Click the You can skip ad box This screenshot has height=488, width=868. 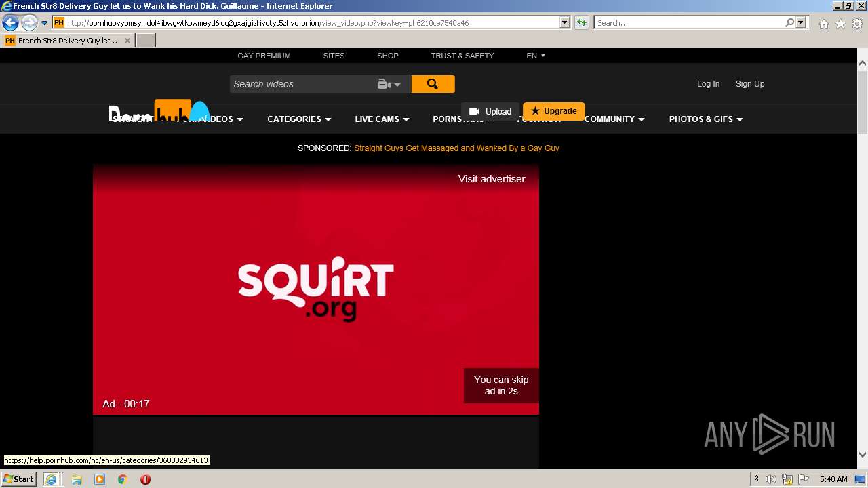click(x=501, y=385)
